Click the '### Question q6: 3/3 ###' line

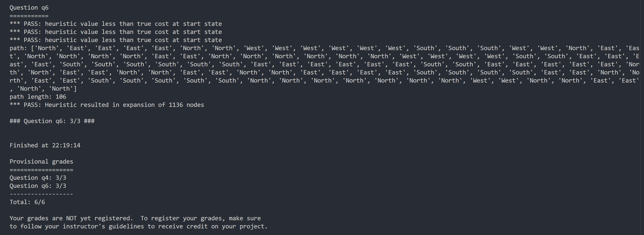(52, 121)
